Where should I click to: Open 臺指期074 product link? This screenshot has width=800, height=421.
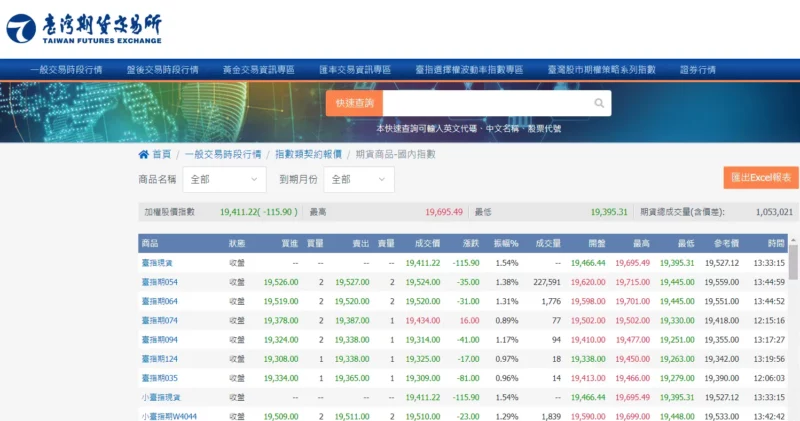tap(160, 320)
